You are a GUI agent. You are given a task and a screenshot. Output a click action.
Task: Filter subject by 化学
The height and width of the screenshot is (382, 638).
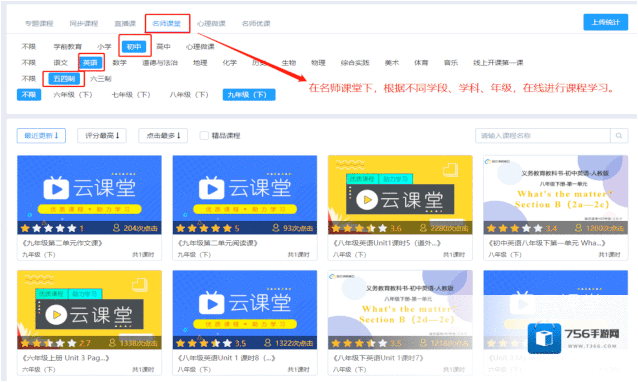pos(229,63)
